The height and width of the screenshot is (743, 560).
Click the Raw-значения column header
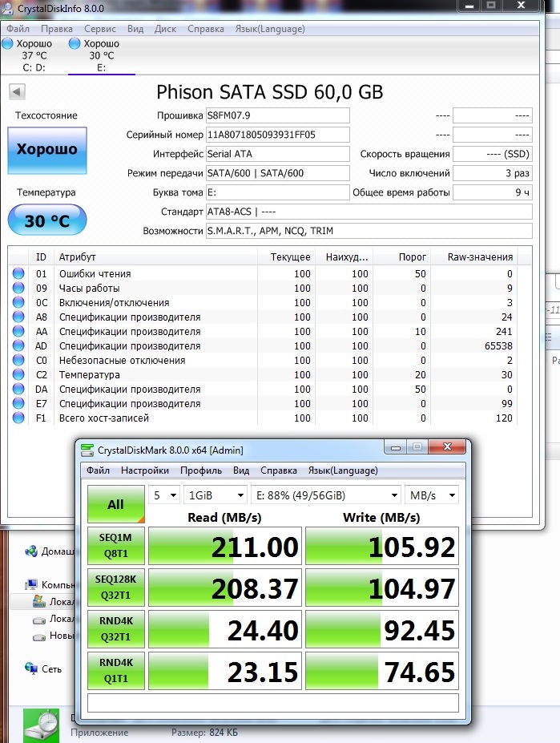[x=473, y=256]
